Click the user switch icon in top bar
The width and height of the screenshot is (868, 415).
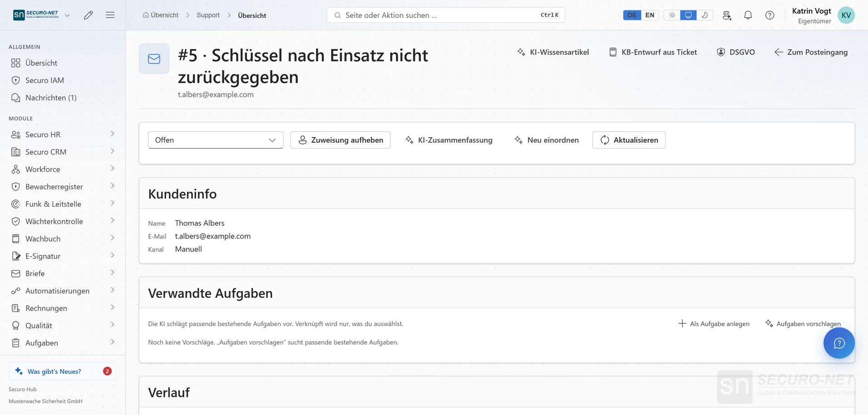727,15
